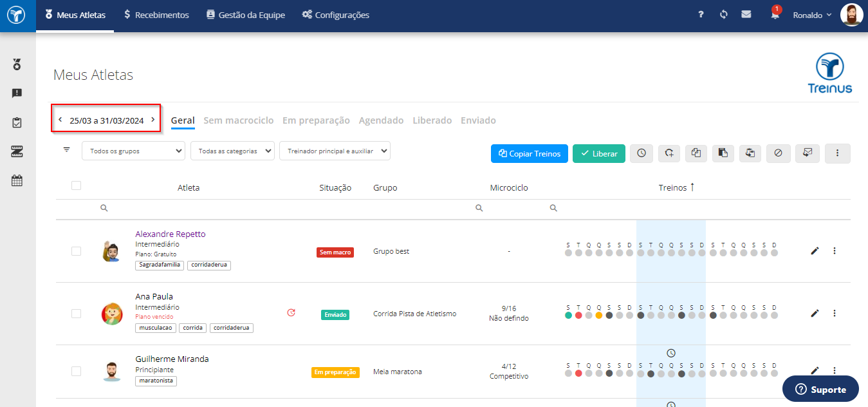Image resolution: width=868 pixels, height=407 pixels.
Task: Click the sync refresh icon in top bar
Action: [723, 14]
